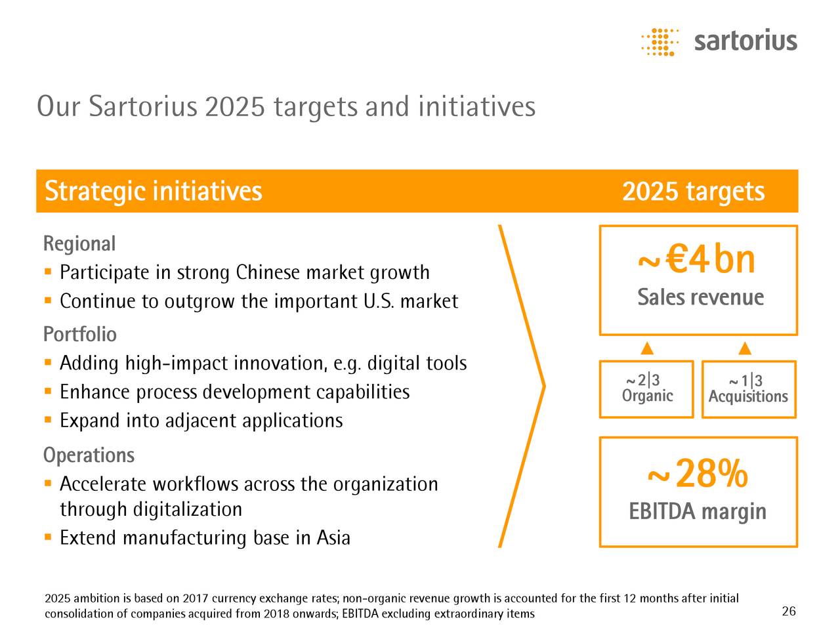Viewport: 840px width, 630px height.
Task: Select the '2025 targets' header text
Action: tap(693, 192)
